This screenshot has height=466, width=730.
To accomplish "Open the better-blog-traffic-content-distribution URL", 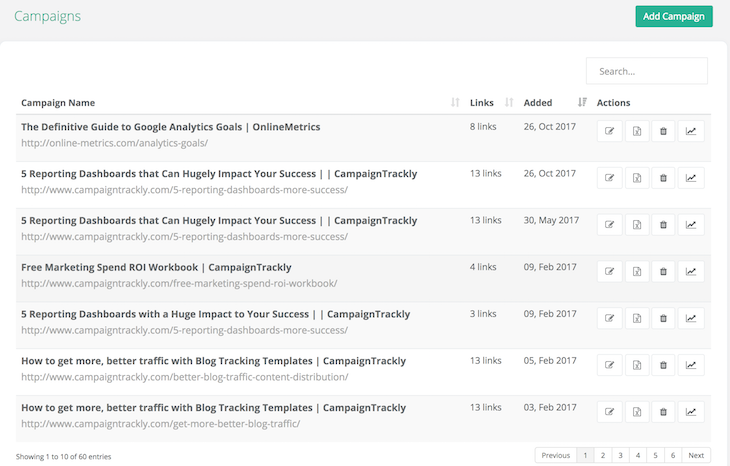I will tap(184, 377).
